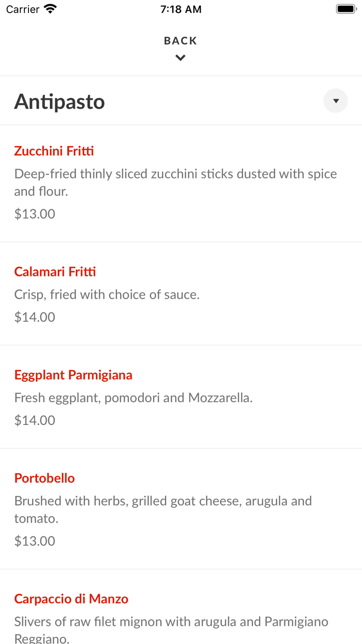
Task: Click the Wi-Fi signal icon
Action: coord(49,8)
